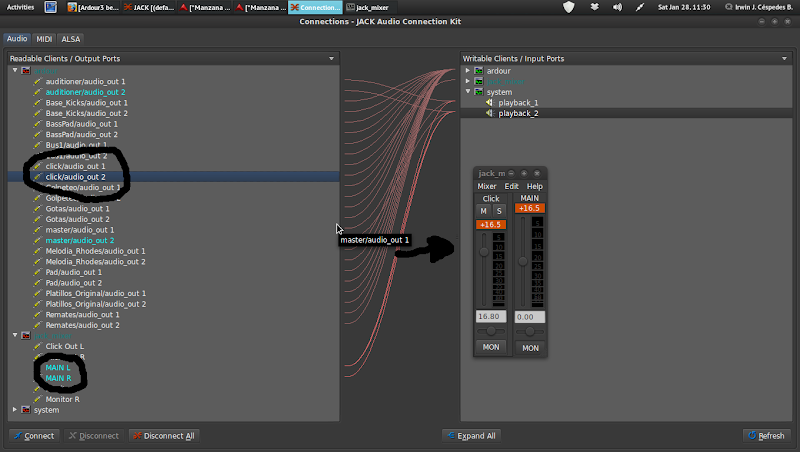This screenshot has width=800, height=452.
Task: Click the Refresh button
Action: 766,436
